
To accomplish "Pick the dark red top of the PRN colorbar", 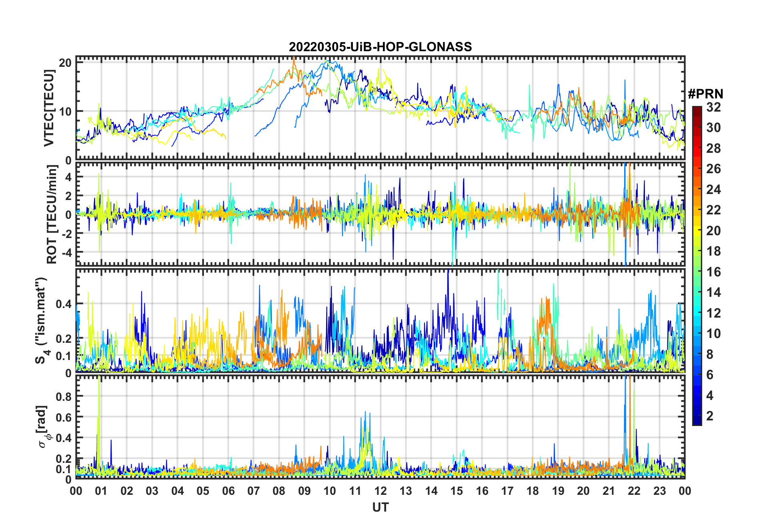I will [697, 109].
